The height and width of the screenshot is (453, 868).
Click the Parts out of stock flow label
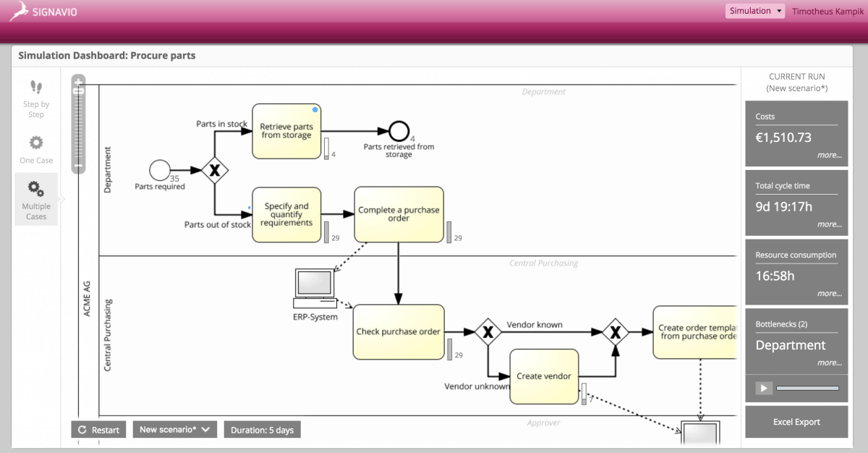tap(218, 224)
